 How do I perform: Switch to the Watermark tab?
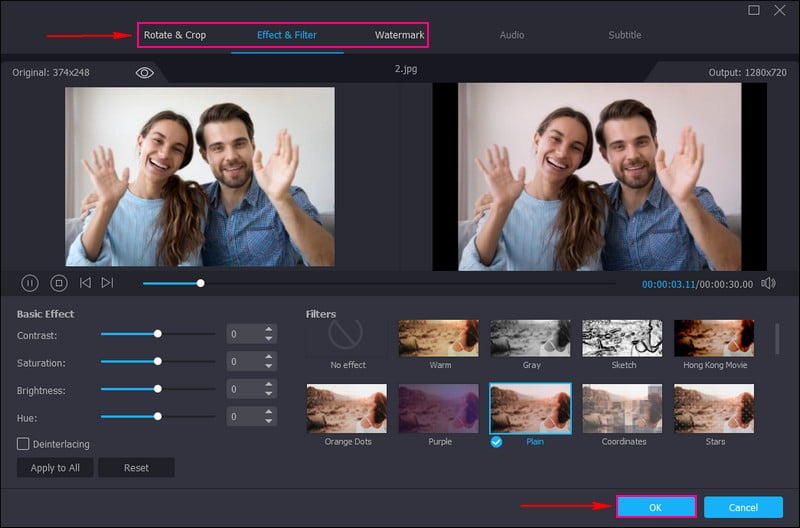tap(399, 35)
